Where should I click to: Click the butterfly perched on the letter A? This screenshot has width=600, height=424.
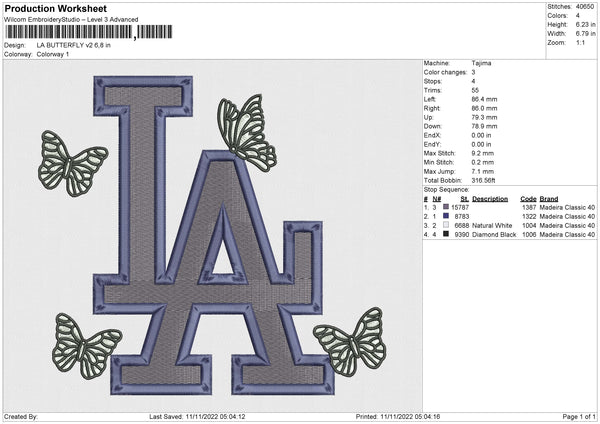(247, 132)
